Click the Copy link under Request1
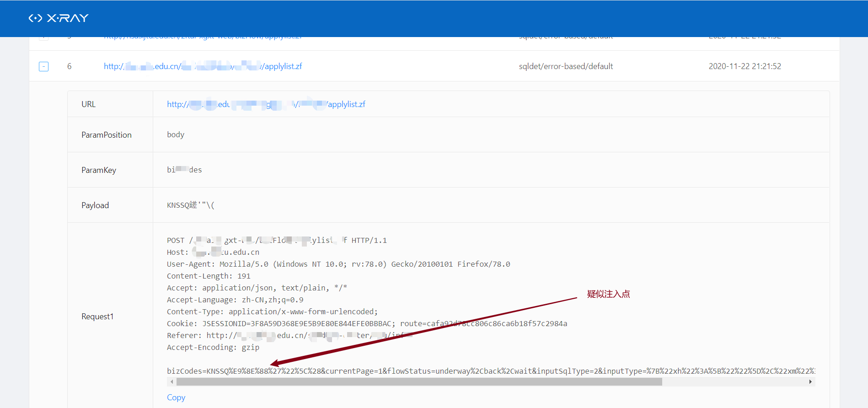Image resolution: width=868 pixels, height=408 pixels. pos(176,397)
